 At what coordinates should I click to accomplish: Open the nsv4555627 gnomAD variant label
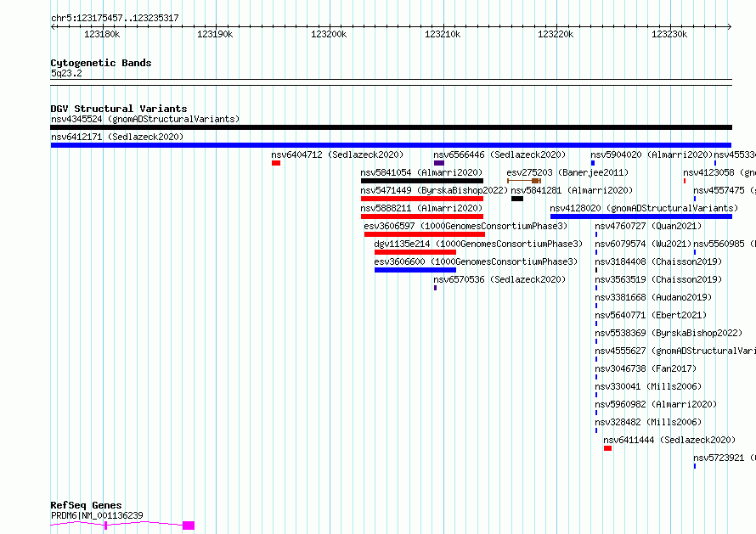(x=675, y=351)
